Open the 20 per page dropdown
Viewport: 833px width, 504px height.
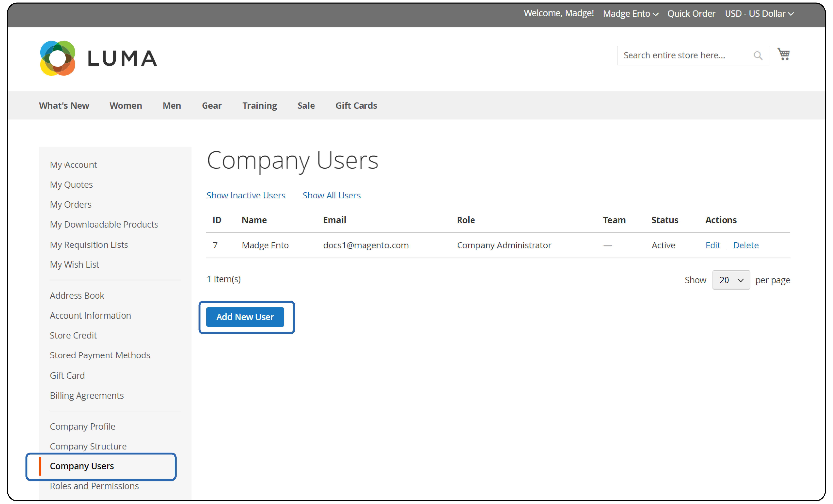[731, 280]
